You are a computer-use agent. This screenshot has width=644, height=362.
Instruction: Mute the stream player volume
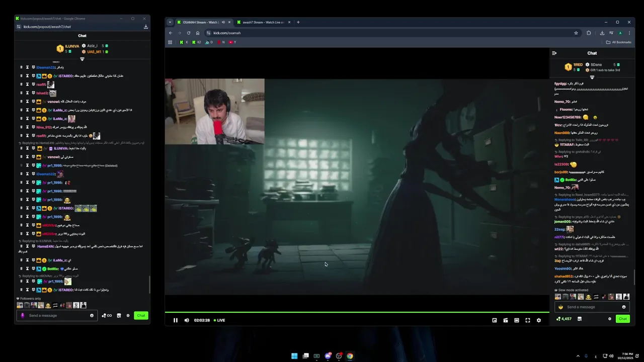(187, 320)
